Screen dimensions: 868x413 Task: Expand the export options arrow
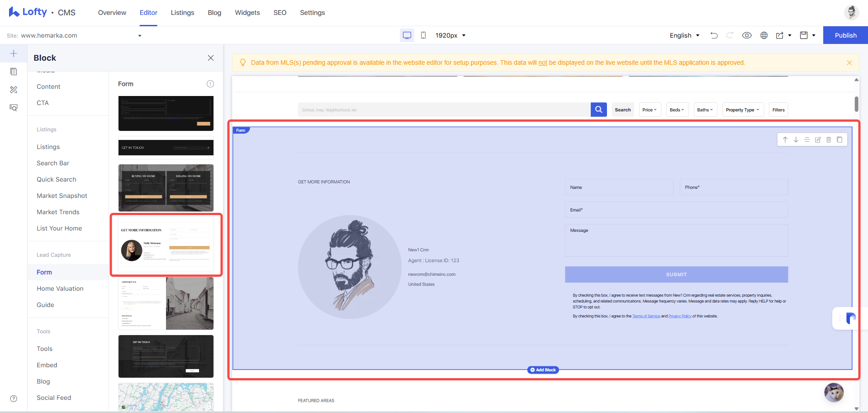coord(790,35)
